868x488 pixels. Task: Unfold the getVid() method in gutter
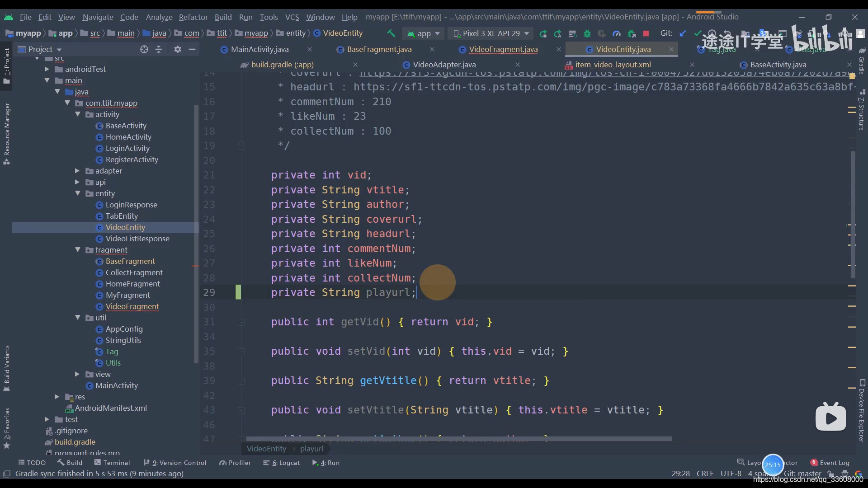click(241, 322)
